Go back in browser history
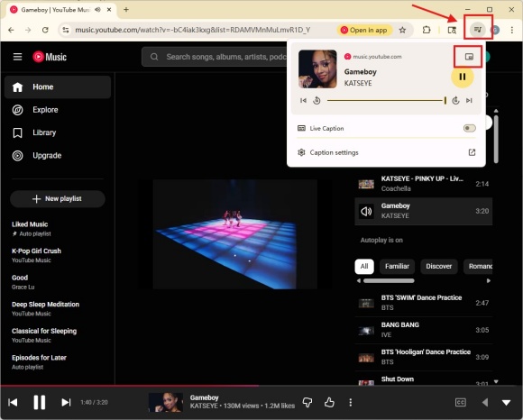The height and width of the screenshot is (420, 523). pyautogui.click(x=11, y=30)
